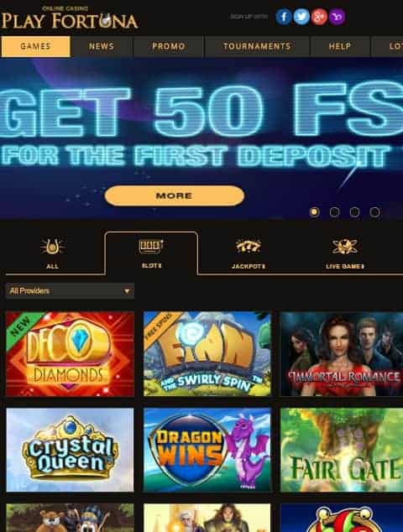Launch the Deco Diamonds game thumbnail
The width and height of the screenshot is (403, 532).
pyautogui.click(x=70, y=354)
